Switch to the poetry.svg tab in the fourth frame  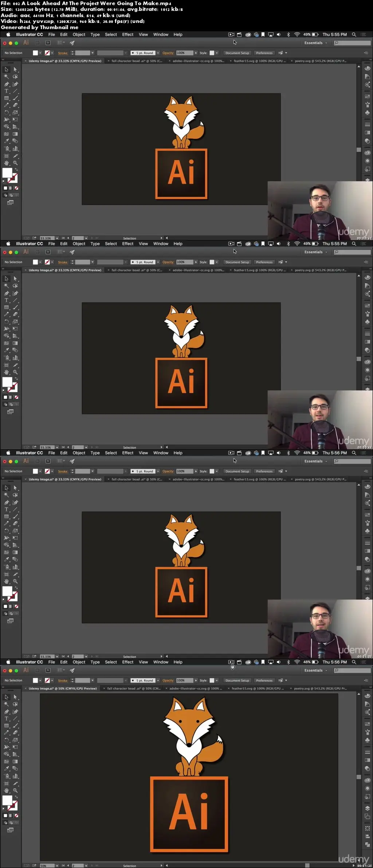(320, 689)
